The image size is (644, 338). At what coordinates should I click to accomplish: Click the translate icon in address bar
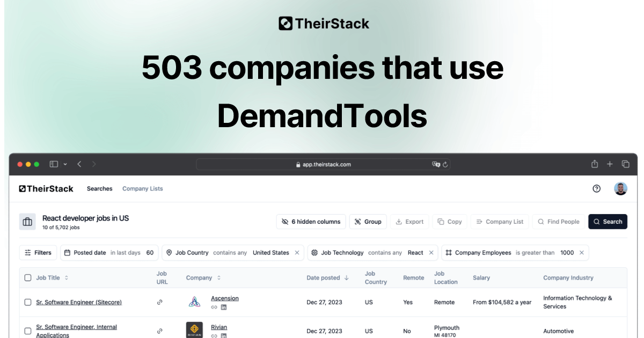point(436,164)
